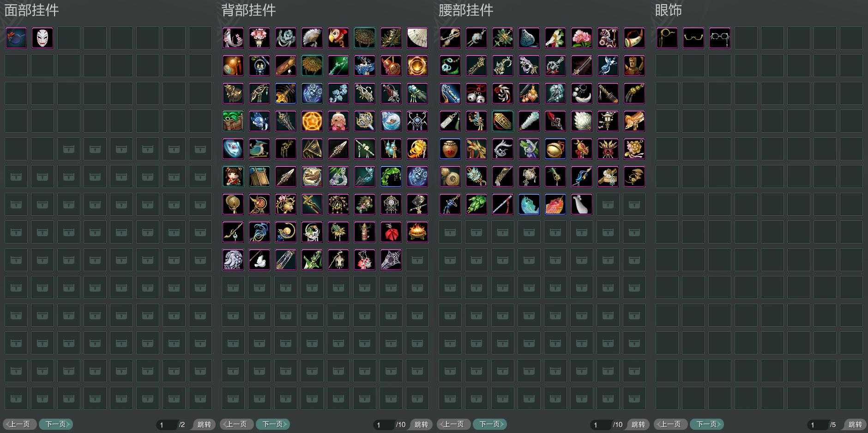
Task: Pick the pink-haired doll back pendant
Action: click(x=338, y=121)
